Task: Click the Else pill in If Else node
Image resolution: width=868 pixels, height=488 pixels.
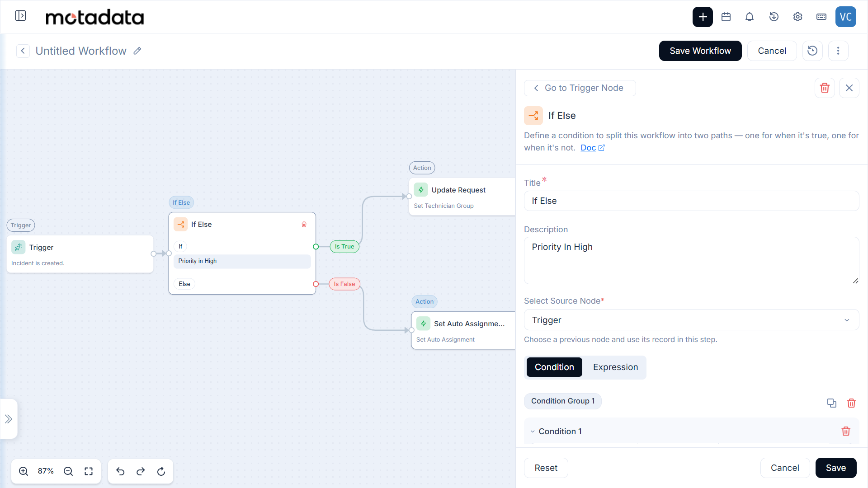Action: (184, 284)
